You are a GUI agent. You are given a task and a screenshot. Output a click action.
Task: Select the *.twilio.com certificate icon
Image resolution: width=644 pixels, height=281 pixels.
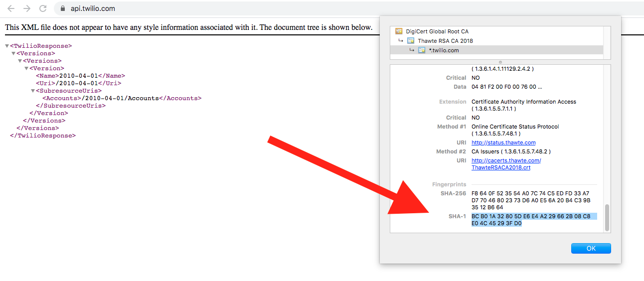pos(422,50)
